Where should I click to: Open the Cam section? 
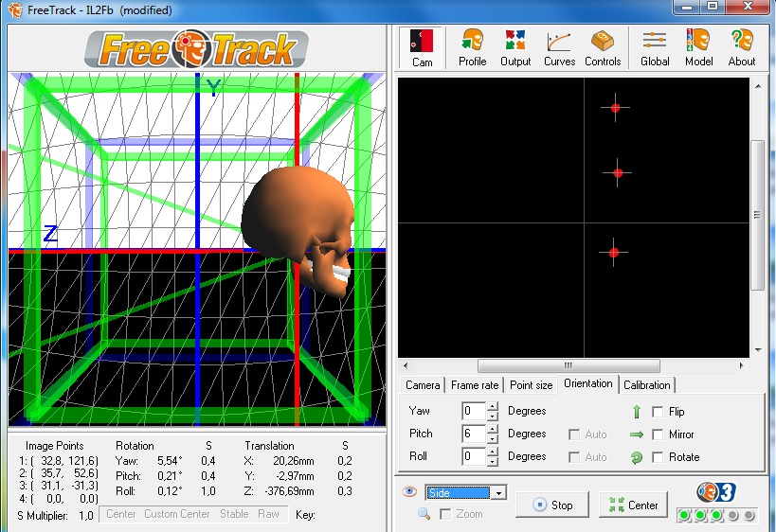[x=422, y=48]
